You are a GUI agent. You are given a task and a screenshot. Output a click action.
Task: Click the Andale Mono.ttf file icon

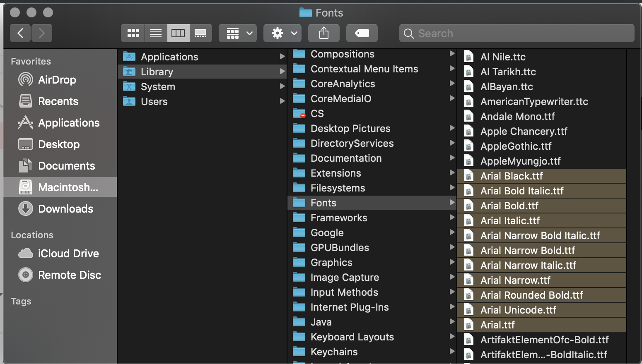pyautogui.click(x=469, y=116)
